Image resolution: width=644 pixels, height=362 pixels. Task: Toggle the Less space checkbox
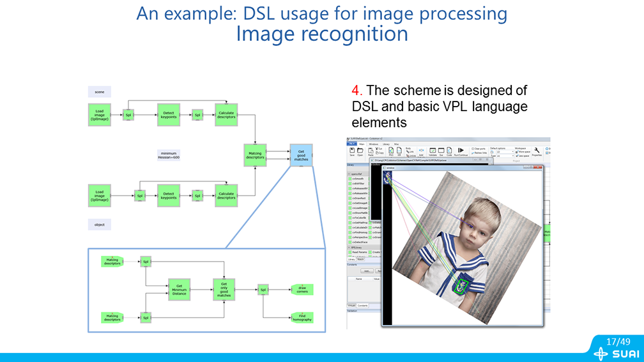tap(516, 155)
